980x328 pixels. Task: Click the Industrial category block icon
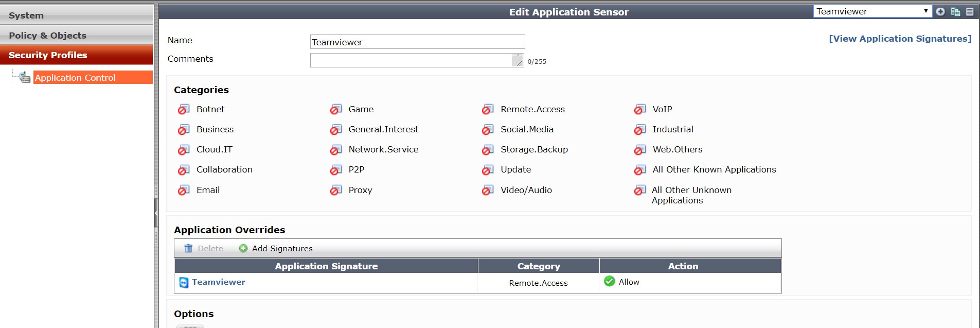pyautogui.click(x=640, y=130)
